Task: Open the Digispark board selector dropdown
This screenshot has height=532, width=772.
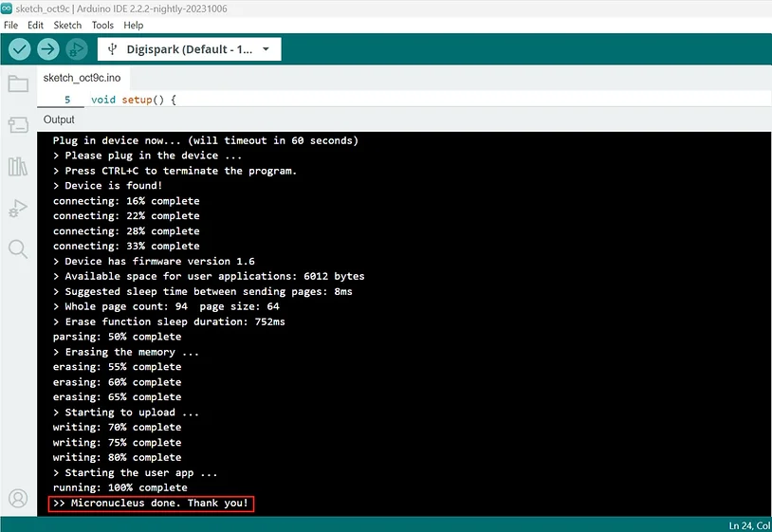Action: [190, 49]
